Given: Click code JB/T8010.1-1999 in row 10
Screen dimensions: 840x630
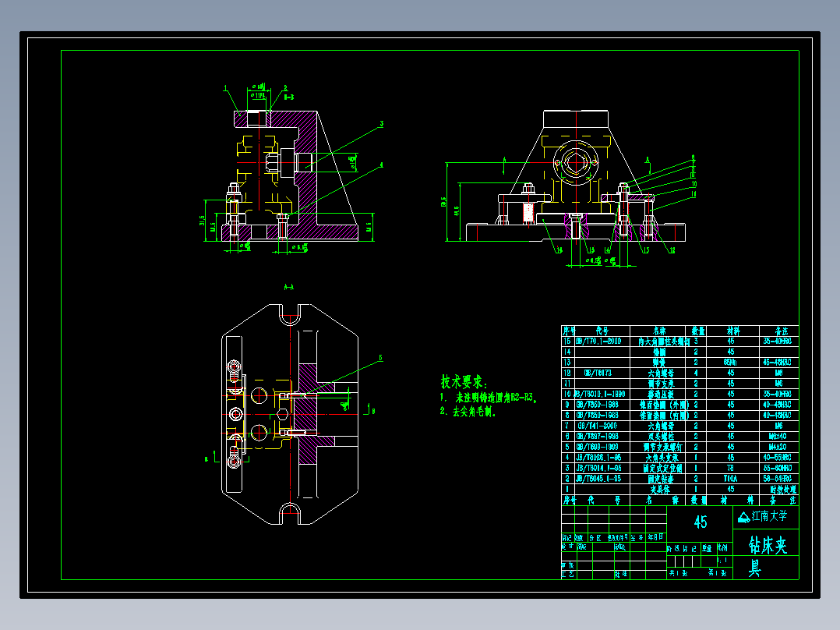Looking at the screenshot, I should click(x=599, y=394).
